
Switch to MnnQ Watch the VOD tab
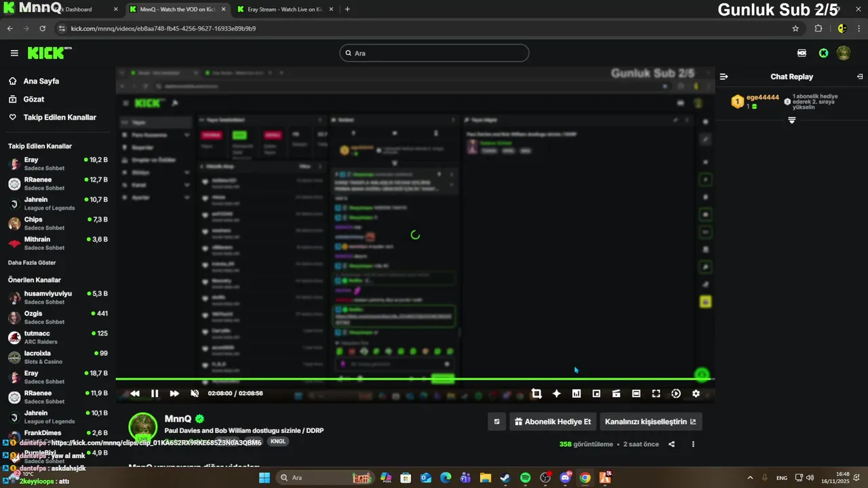tap(178, 9)
